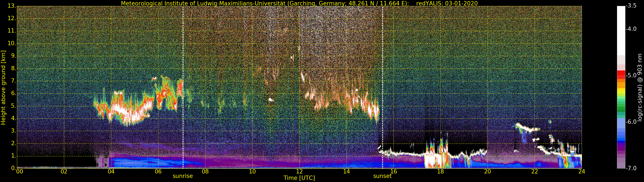Screen dimensions: 644x182
Task: Click the '2.' height tick label
Action: pos(13,143)
